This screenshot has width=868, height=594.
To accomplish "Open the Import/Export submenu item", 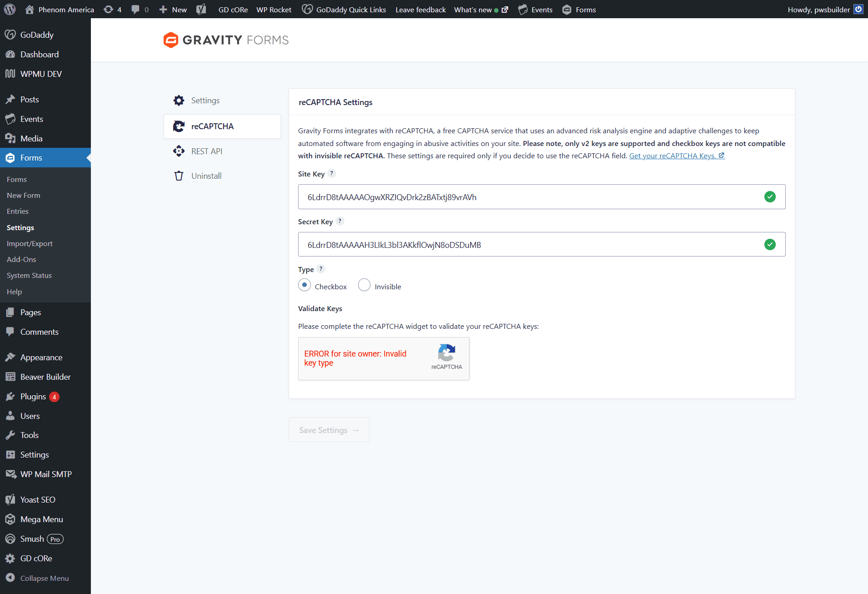I will [30, 244].
